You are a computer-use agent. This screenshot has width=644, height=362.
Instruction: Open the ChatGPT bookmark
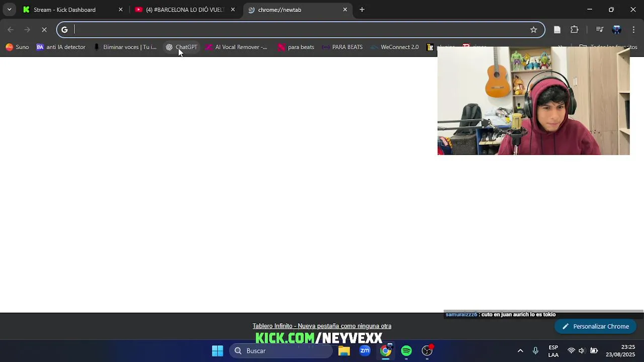coord(182,47)
